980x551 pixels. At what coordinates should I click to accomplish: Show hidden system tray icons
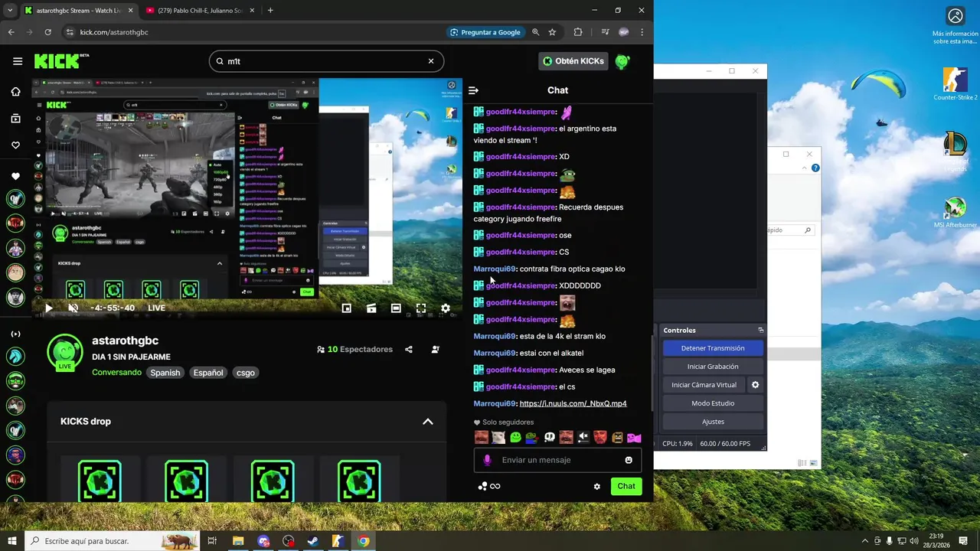pos(865,541)
